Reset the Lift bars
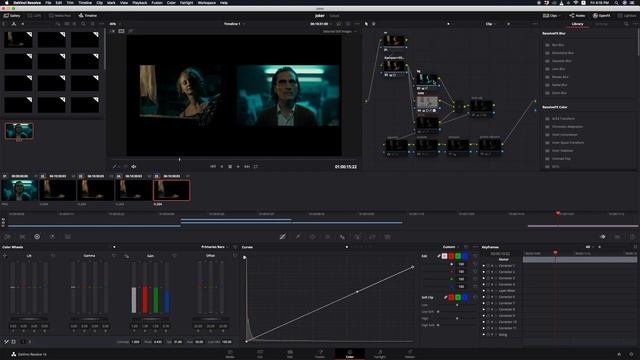The image size is (640, 360). pos(53,256)
